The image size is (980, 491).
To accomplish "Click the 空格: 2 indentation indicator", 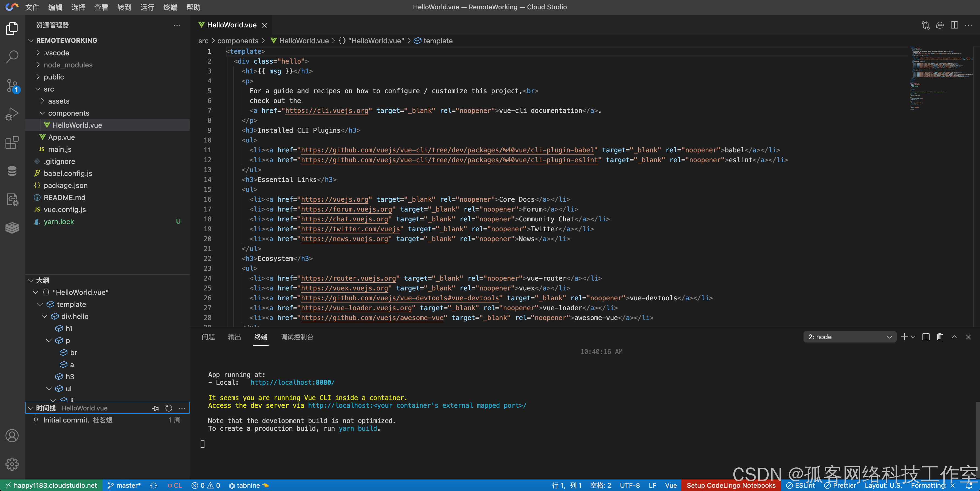I will pyautogui.click(x=600, y=485).
